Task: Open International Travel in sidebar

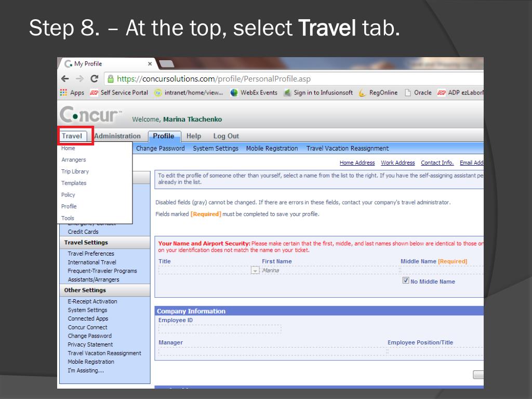Action: click(x=92, y=262)
